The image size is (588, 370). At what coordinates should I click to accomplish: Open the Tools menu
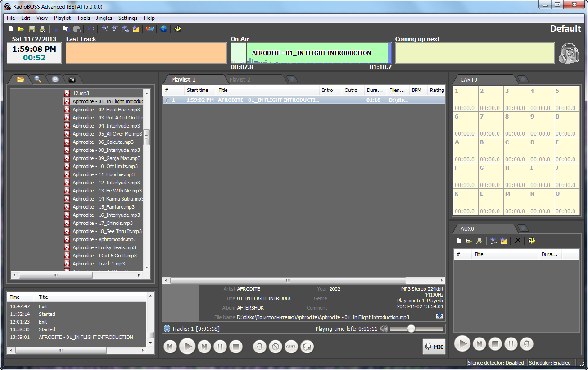tap(83, 18)
